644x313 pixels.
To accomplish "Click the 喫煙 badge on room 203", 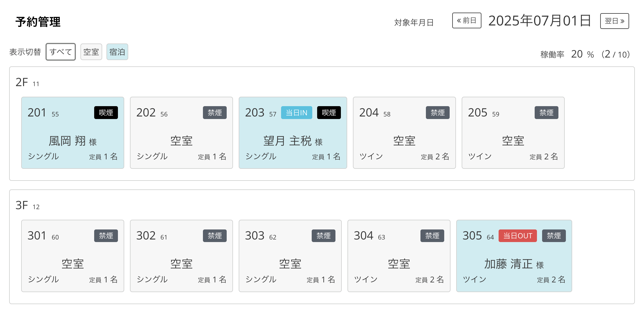I will pos(329,113).
